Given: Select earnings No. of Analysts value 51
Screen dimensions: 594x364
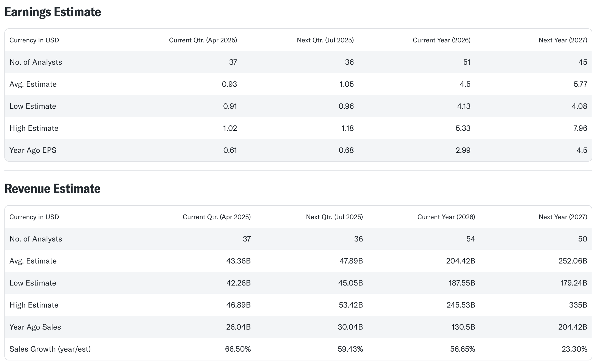Looking at the screenshot, I should coord(467,62).
